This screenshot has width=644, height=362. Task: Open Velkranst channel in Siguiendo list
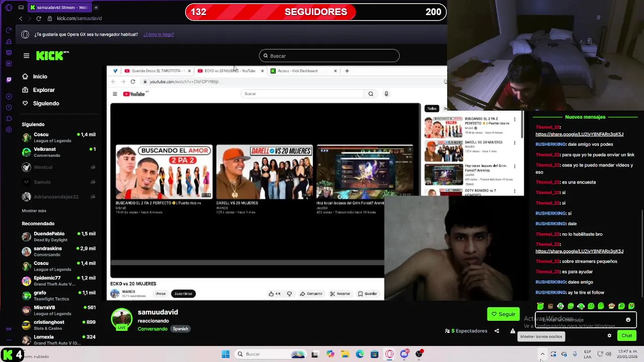pyautogui.click(x=58, y=152)
